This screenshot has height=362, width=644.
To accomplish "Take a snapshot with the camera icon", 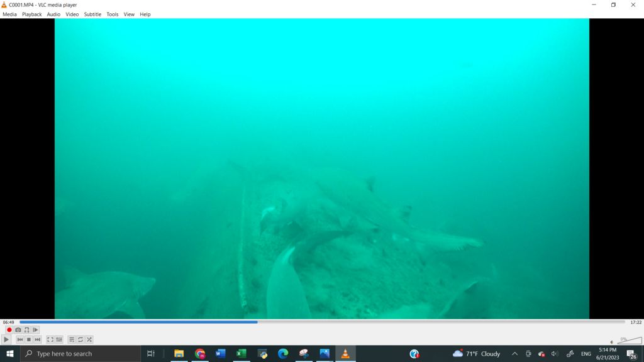I will 18,330.
